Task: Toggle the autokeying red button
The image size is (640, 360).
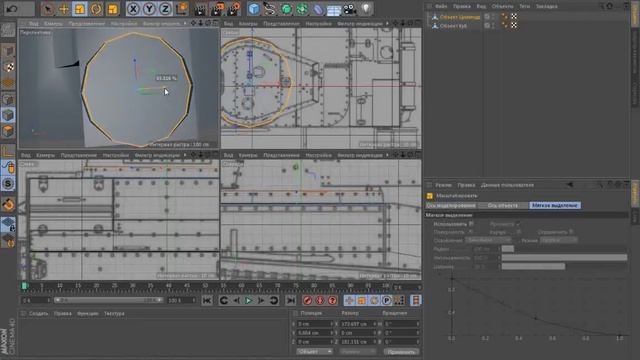Action: tap(320, 301)
